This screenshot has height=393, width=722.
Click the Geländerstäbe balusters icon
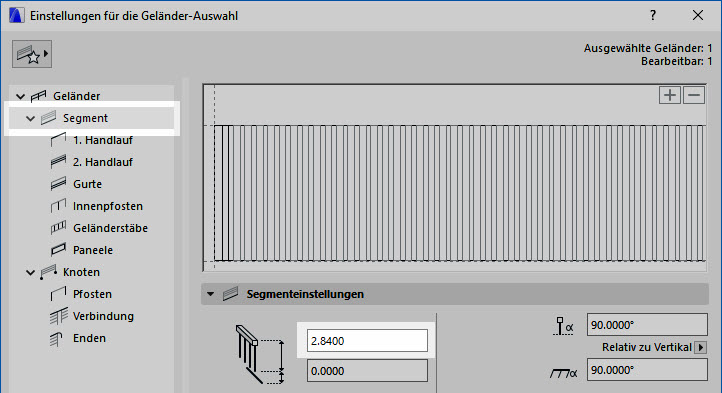(x=58, y=228)
